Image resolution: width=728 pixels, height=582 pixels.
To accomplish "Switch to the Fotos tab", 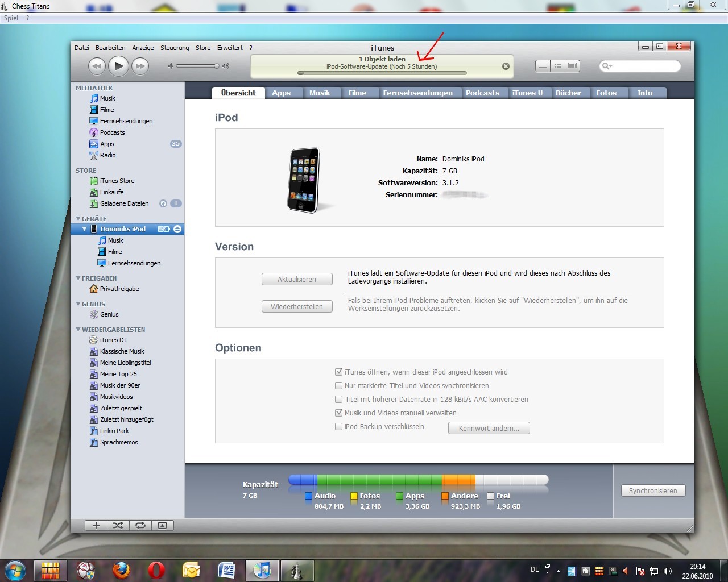I will tap(606, 93).
